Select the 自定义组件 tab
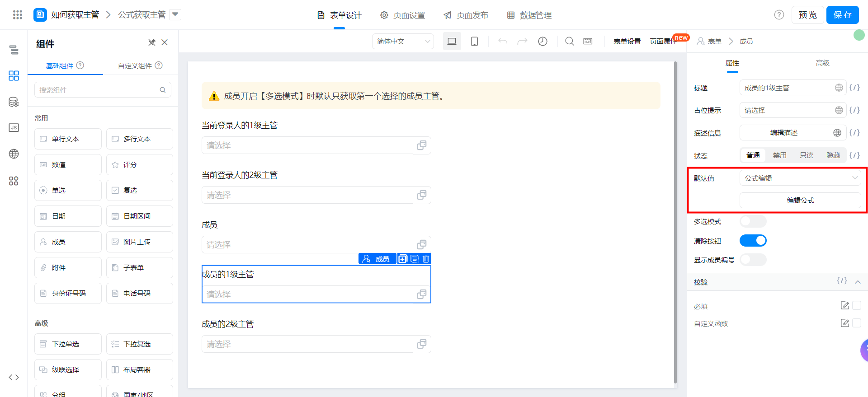 pyautogui.click(x=140, y=65)
